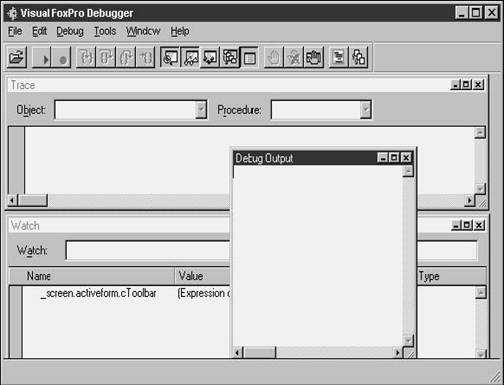Toggle the Trace window toolbar button
Screen dimensions: 504x385
pyautogui.click(x=170, y=58)
